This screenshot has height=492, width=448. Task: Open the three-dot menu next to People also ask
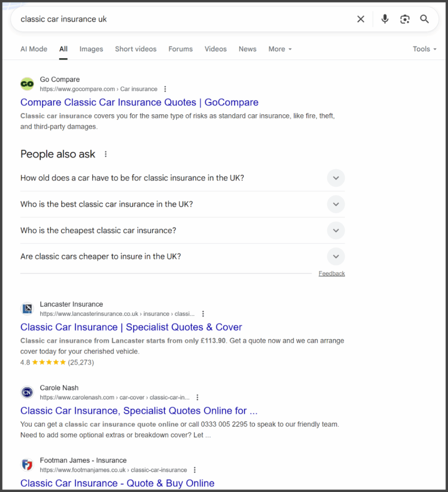(x=106, y=153)
